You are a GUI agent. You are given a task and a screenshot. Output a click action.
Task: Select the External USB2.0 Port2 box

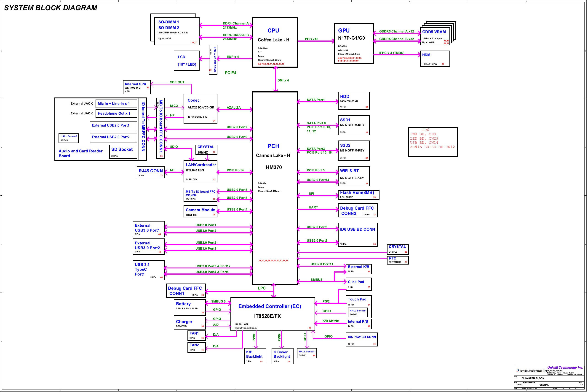pos(113,138)
